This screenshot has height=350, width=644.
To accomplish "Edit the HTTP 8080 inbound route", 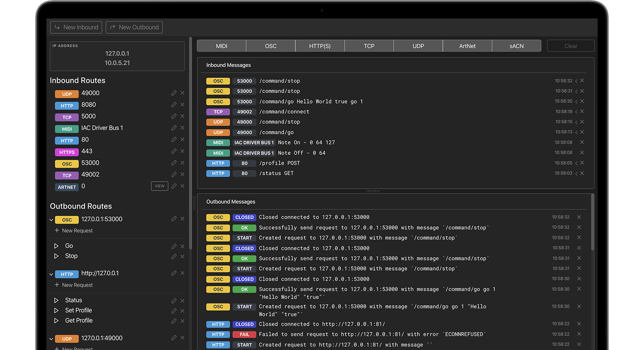I will [174, 105].
